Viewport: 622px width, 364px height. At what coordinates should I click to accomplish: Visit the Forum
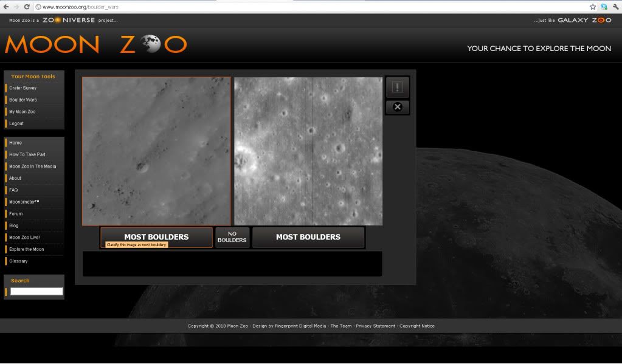pyautogui.click(x=16, y=214)
